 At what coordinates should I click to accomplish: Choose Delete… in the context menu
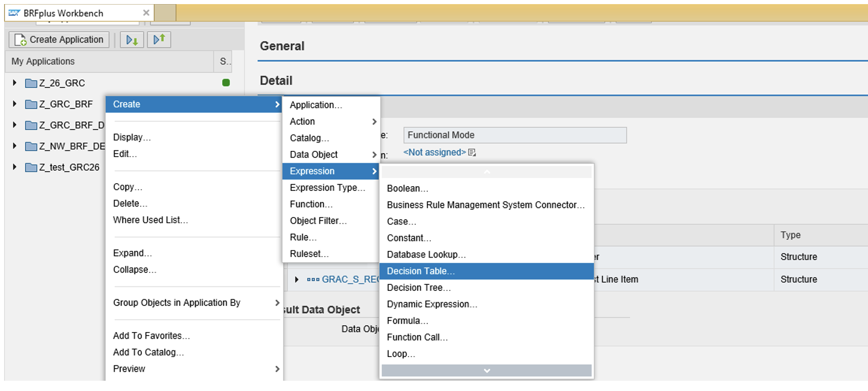[194, 204]
